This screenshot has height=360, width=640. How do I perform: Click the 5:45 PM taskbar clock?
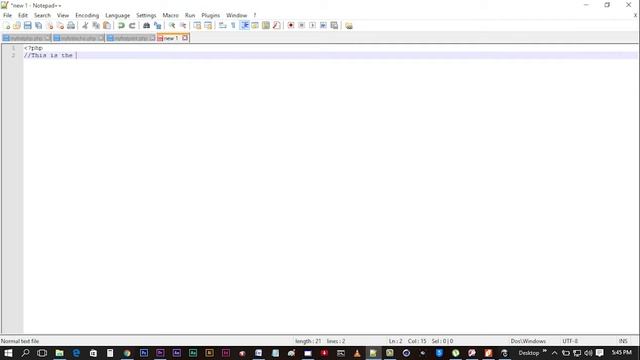coord(621,352)
